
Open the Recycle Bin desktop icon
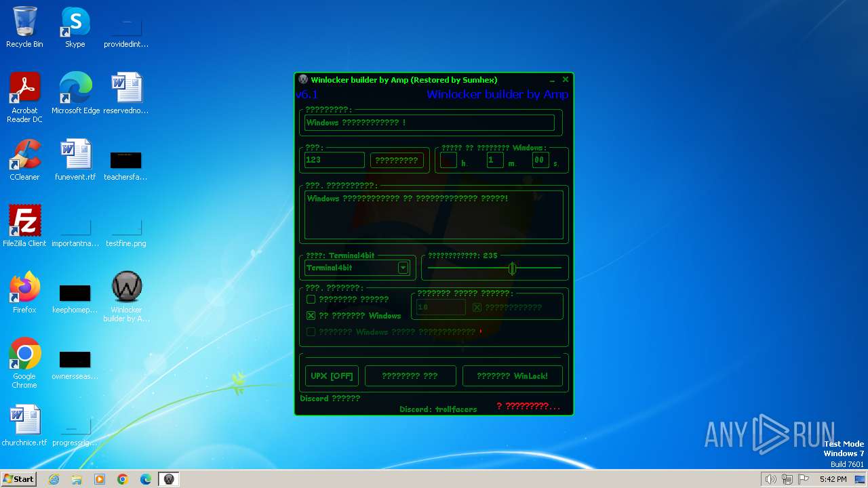click(x=24, y=27)
